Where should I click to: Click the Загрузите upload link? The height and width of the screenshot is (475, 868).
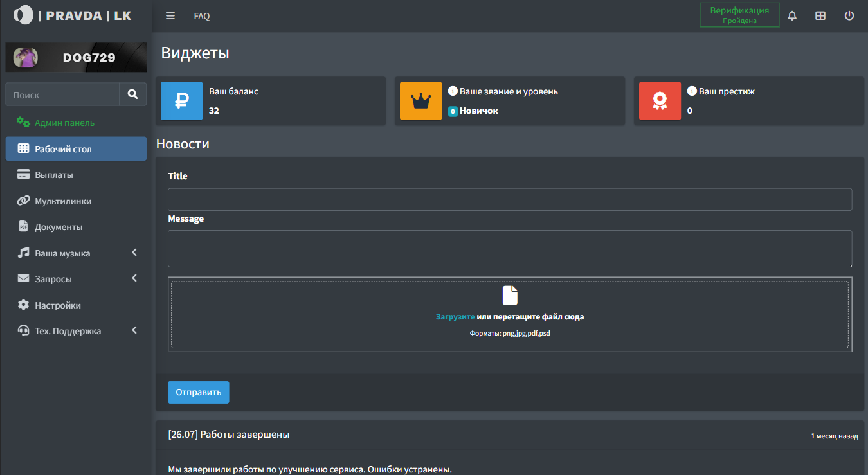(x=455, y=317)
